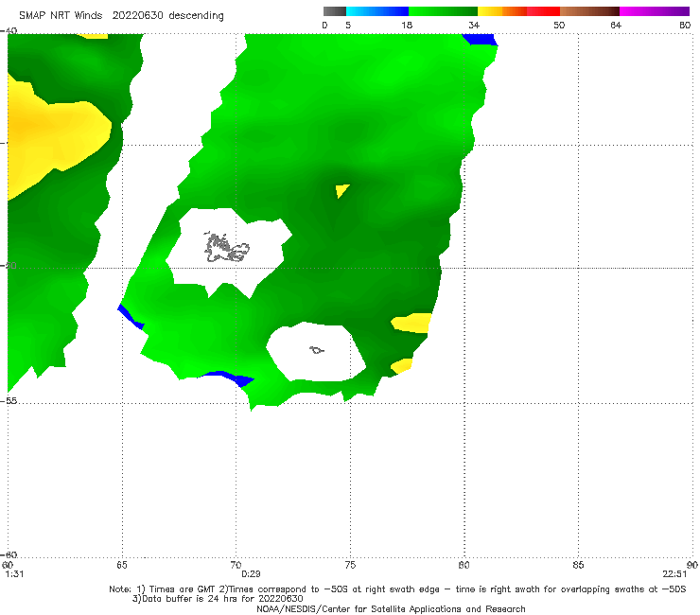This screenshot has width=700, height=615.
Task: Select the green segment of the color bar
Action: coord(444,11)
